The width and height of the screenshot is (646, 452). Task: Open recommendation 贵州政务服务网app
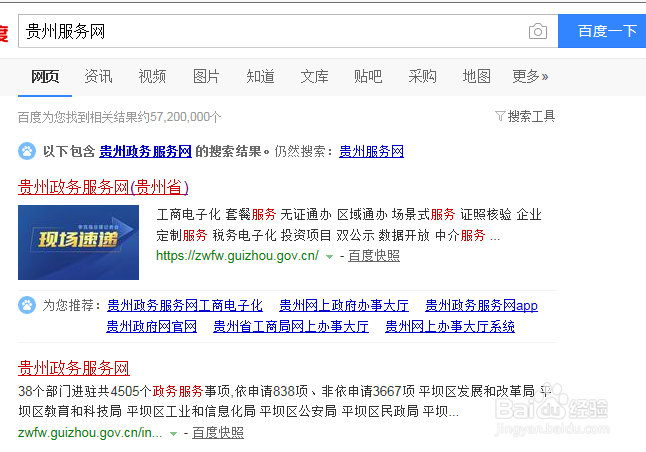pyautogui.click(x=481, y=306)
